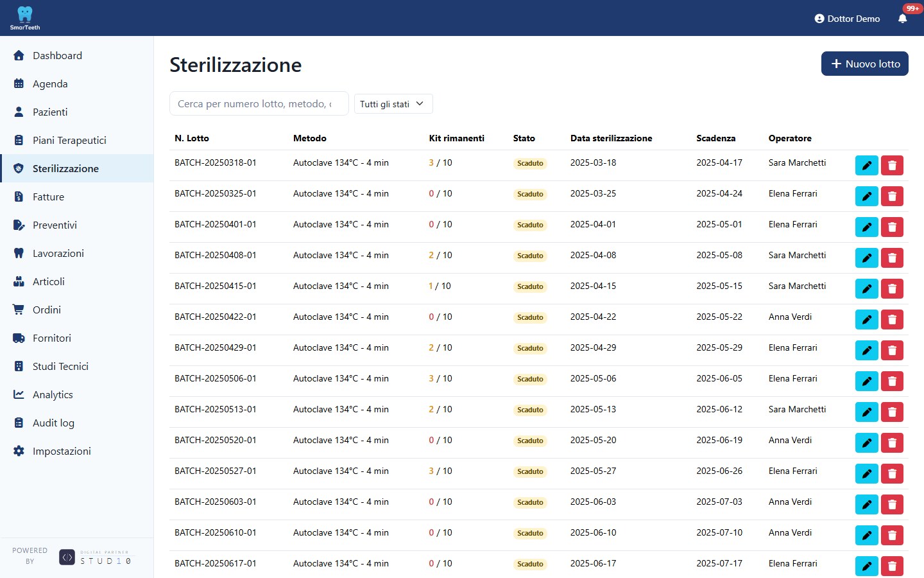Click the Scaduto badge for BATCH-20250603-01
924x578 pixels.
click(530, 502)
